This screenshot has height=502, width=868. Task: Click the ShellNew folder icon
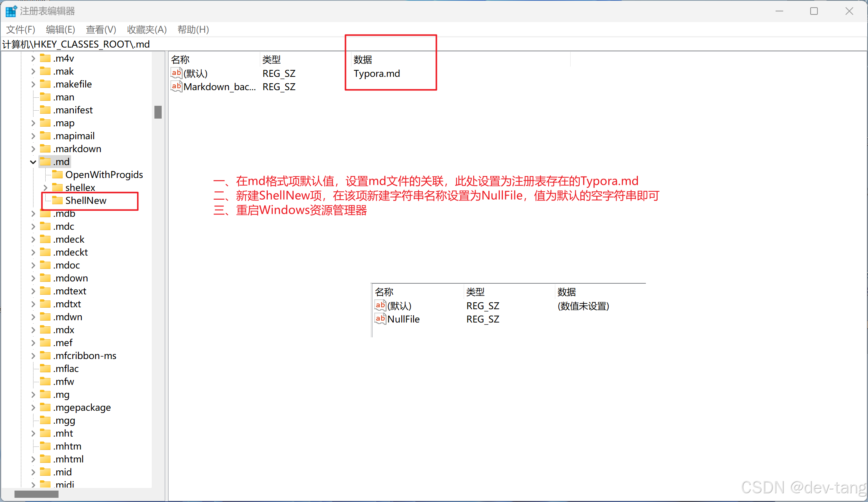coord(57,200)
